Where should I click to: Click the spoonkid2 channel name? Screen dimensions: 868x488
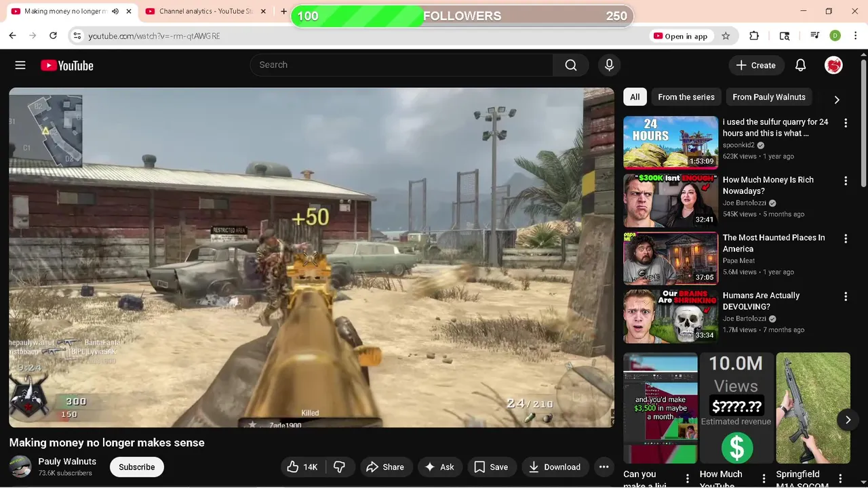click(x=738, y=145)
